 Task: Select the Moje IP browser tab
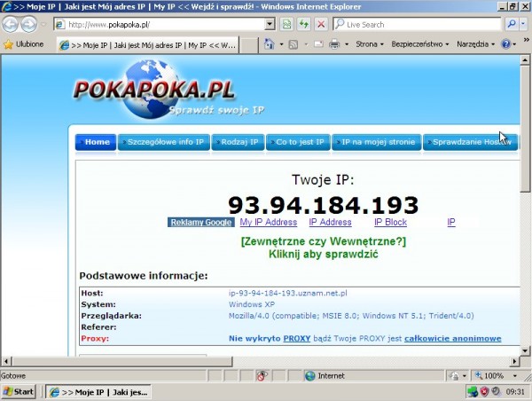(147, 45)
